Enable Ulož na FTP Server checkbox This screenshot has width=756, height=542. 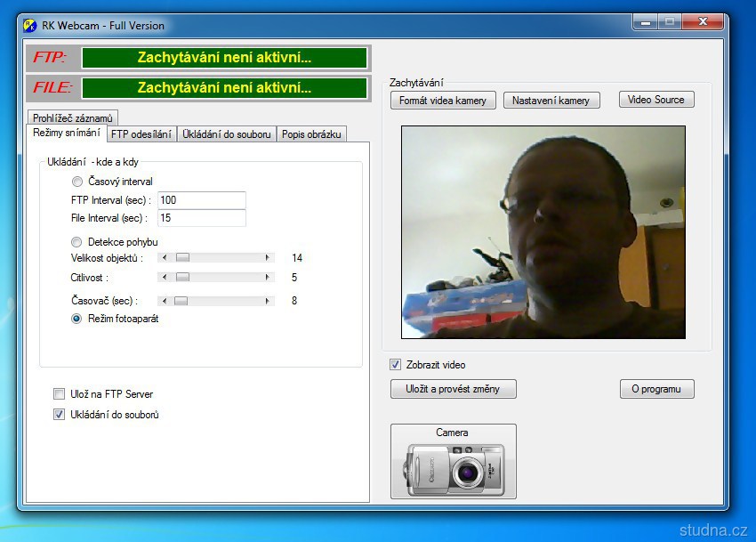59,394
